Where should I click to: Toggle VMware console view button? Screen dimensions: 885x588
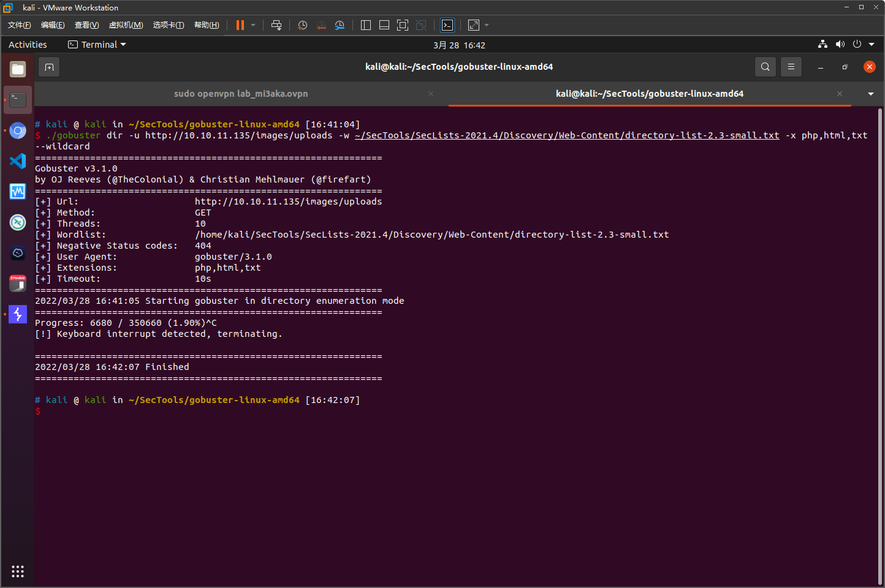click(x=447, y=25)
